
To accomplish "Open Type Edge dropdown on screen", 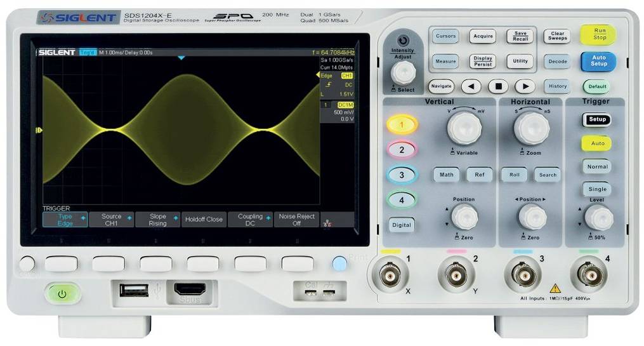I will [65, 220].
